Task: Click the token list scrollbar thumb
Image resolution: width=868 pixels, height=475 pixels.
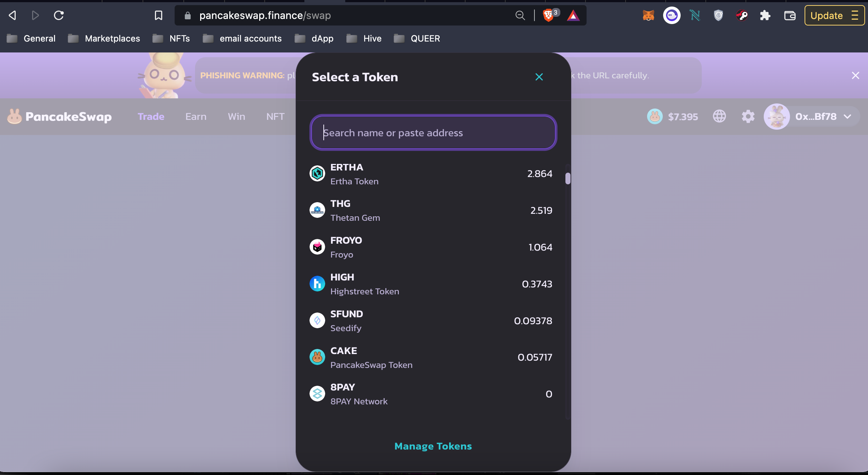Action: pyautogui.click(x=568, y=178)
